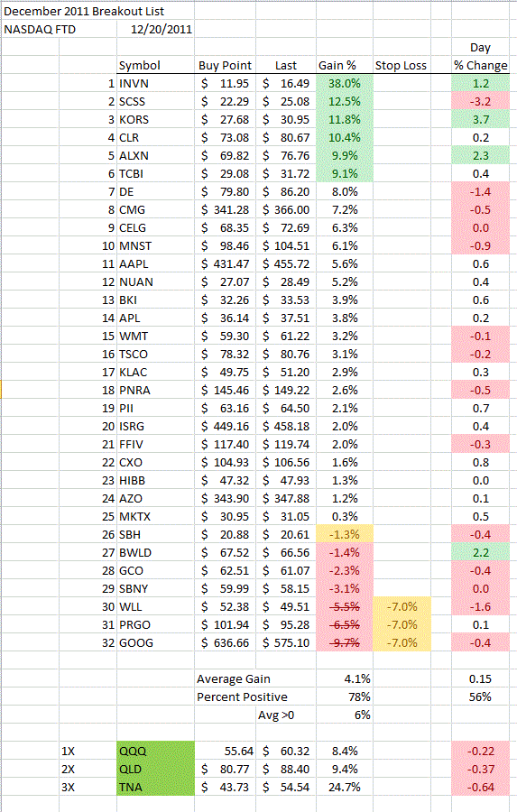Click the green QQQ cell
This screenshot has width=517, height=812.
[155, 751]
